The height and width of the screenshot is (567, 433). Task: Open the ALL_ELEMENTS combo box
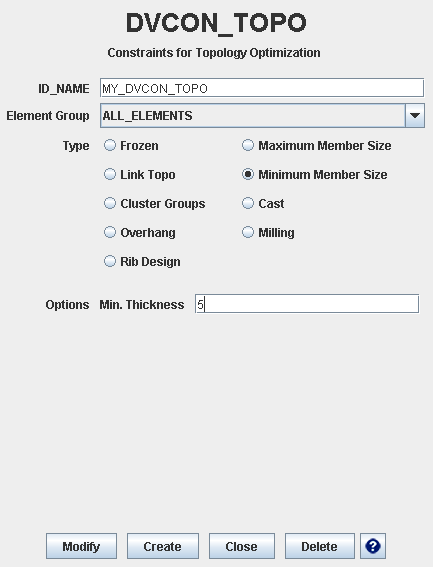pos(262,116)
